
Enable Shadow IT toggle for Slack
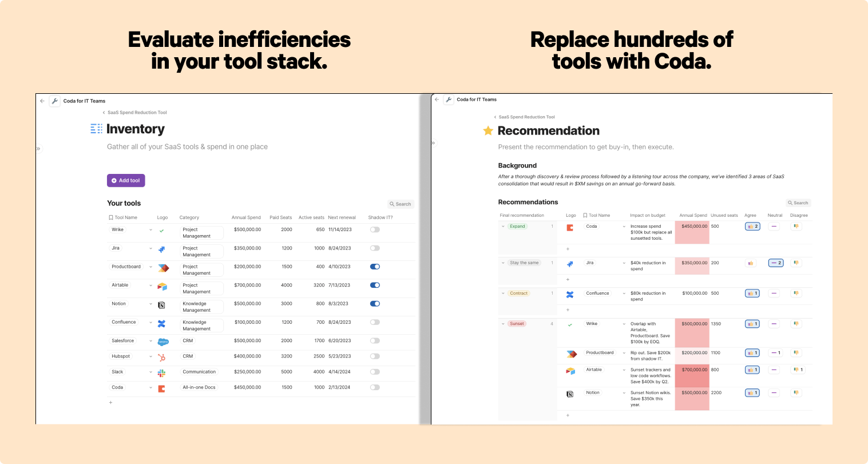point(375,372)
